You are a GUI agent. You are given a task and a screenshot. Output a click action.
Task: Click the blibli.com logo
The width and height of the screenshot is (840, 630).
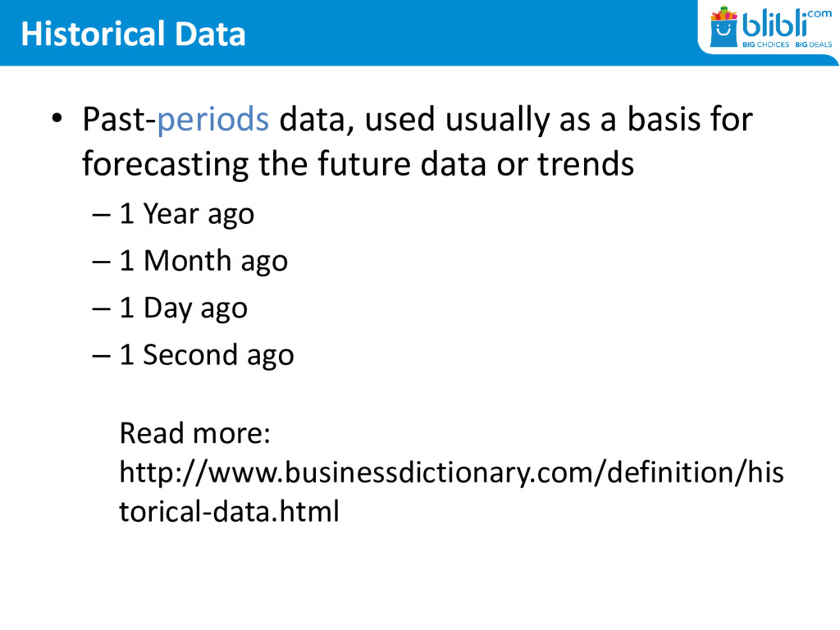pyautogui.click(x=770, y=28)
